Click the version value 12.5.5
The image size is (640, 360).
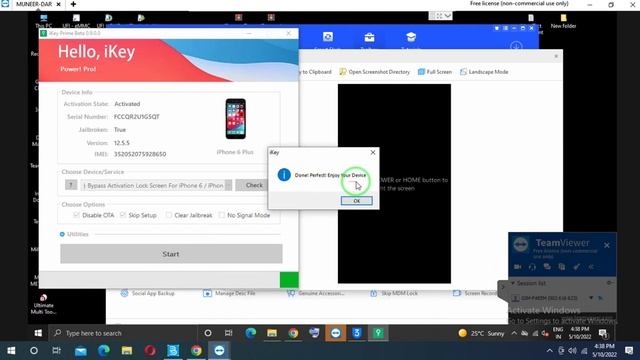click(x=122, y=143)
